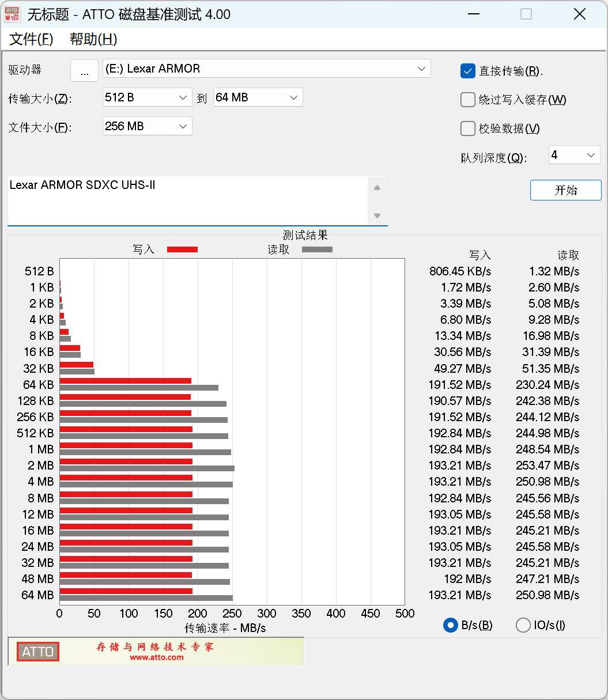Click the 12 MB row label
Image resolution: width=608 pixels, height=700 pixels.
[x=38, y=514]
